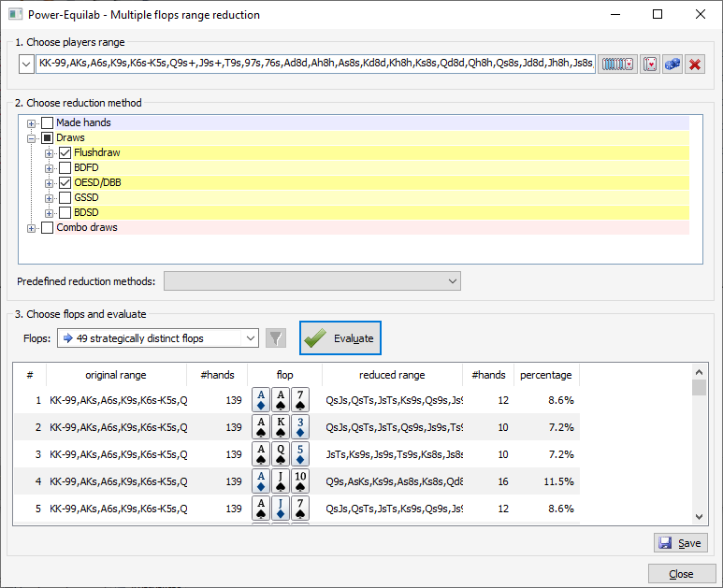Screen dimensions: 723x588
Task: Expand the Flushdraw tree node
Action: point(49,153)
